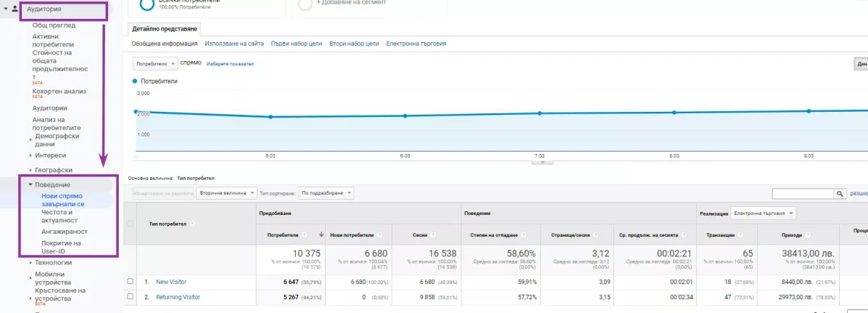868x313 pixels.
Task: Open the Returning Visitor link
Action: (178, 297)
